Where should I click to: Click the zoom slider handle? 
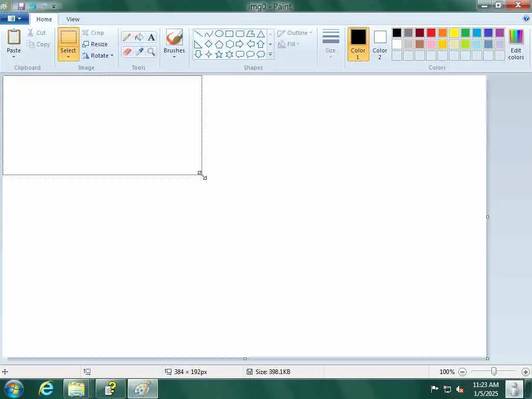click(x=494, y=371)
